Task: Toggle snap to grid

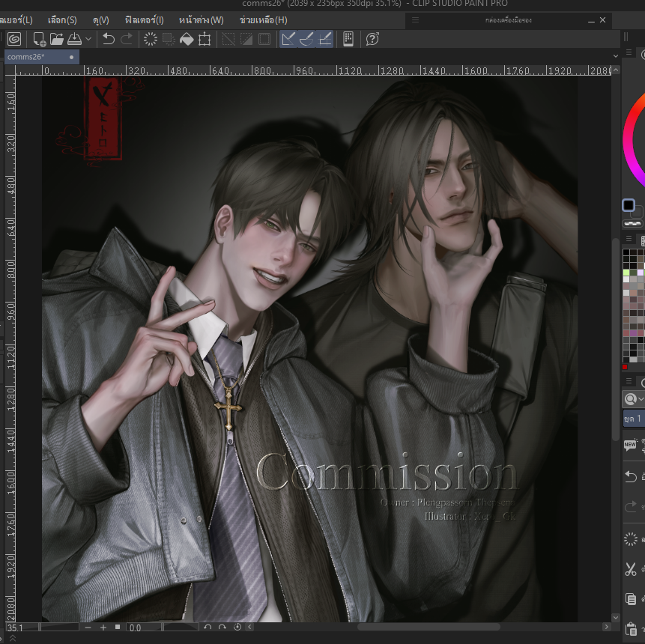Action: click(324, 39)
